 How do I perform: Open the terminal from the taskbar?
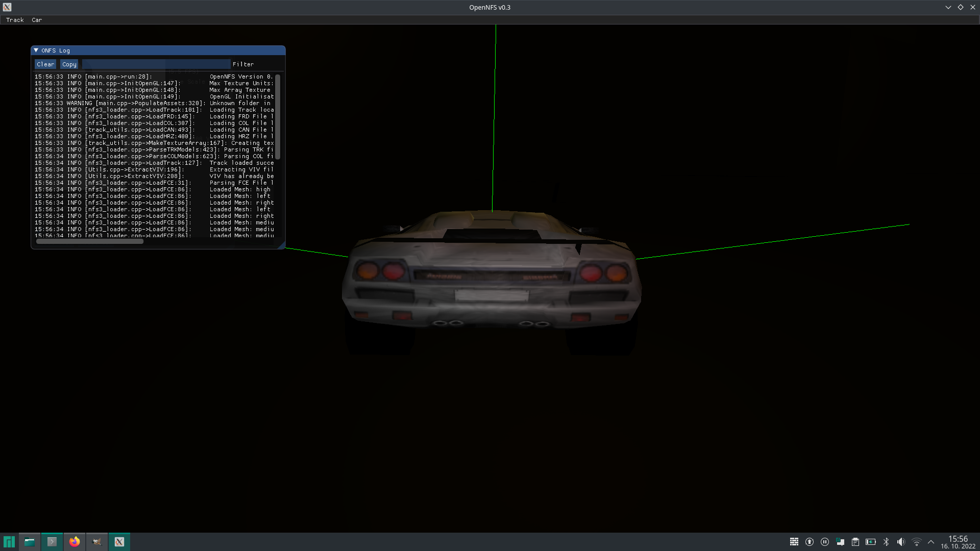pos(52,542)
